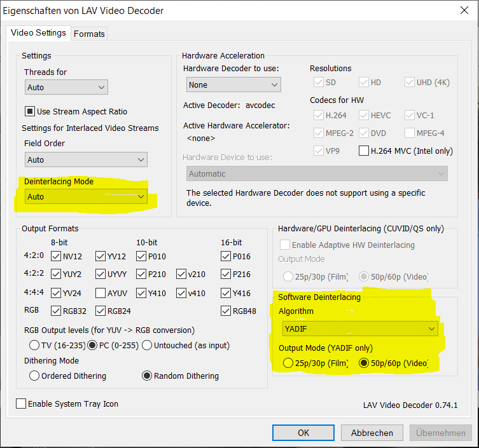Screen dimensions: 479x448
Task: Switch to the Formats tab
Action: click(x=89, y=34)
